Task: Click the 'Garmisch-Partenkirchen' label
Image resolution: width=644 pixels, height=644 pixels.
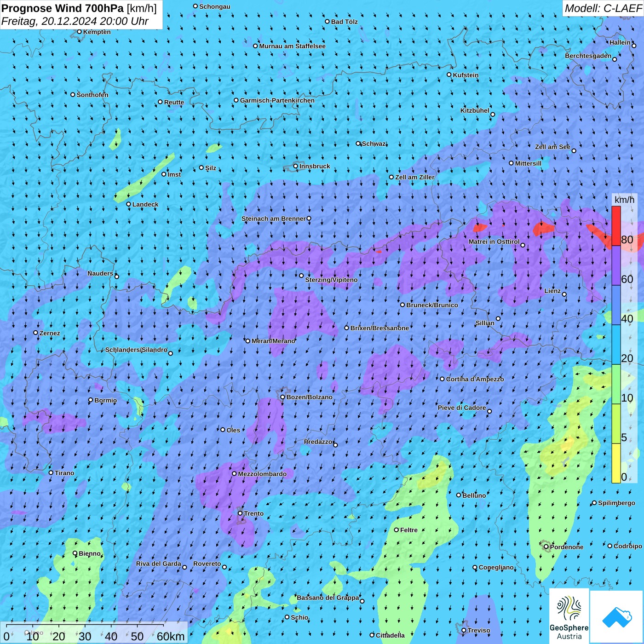Action: click(277, 100)
